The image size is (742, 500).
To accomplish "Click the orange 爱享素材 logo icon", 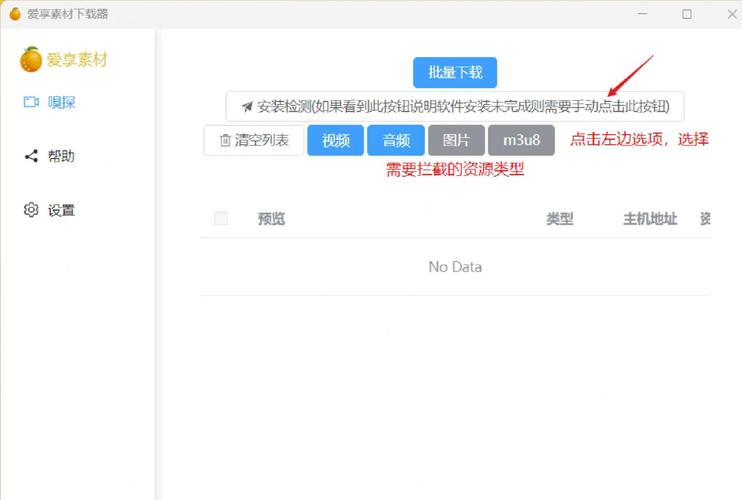I will pyautogui.click(x=31, y=60).
